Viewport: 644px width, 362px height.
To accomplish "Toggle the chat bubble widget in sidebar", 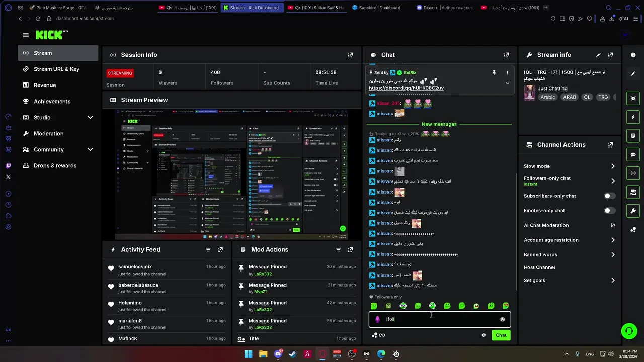I will (633, 154).
